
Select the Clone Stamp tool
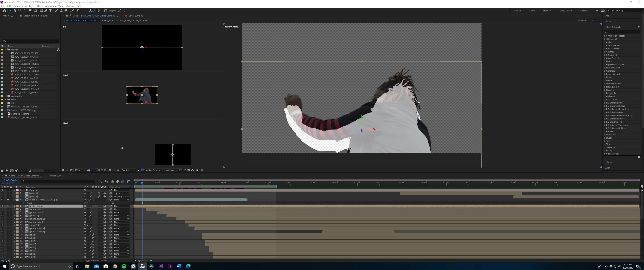click(x=61, y=10)
